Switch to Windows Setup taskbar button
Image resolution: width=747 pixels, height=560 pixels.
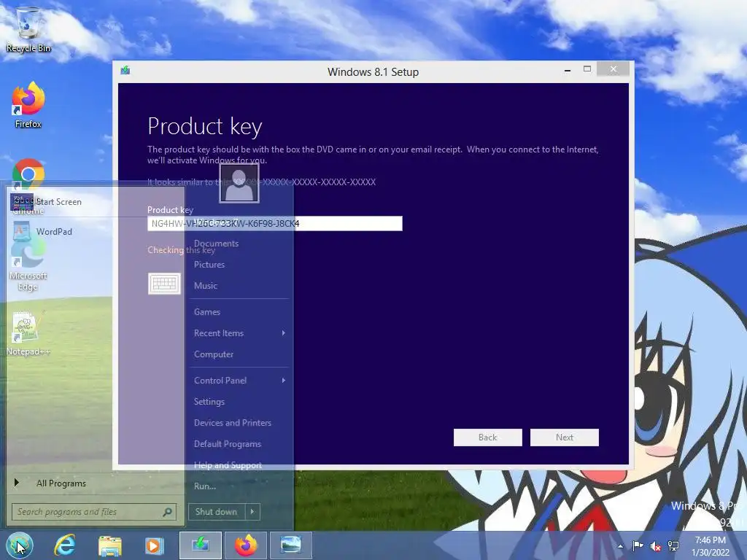[201, 545]
